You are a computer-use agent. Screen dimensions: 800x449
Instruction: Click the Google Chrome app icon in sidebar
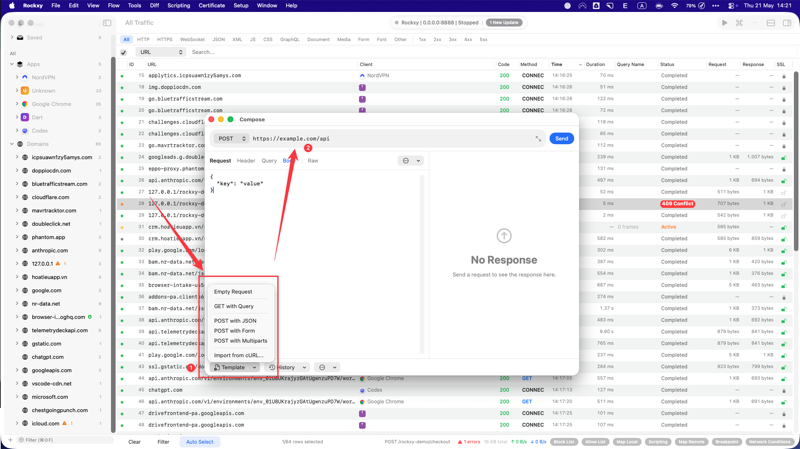tap(24, 104)
